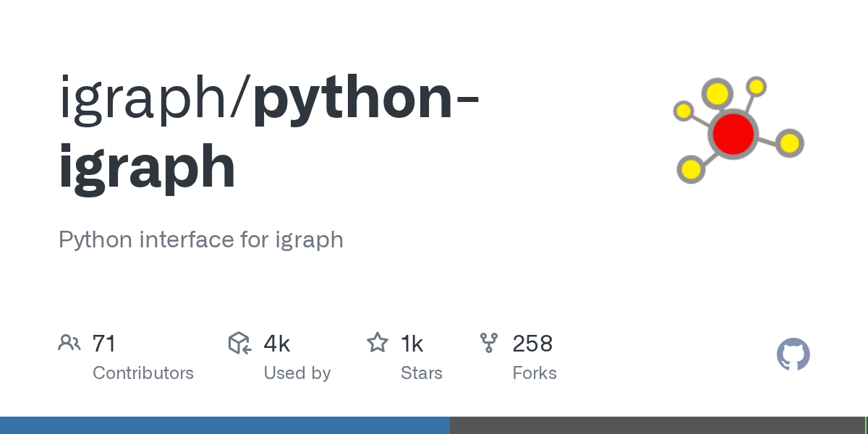This screenshot has width=868, height=434.
Task: Click the Forks branch icon
Action: pyautogui.click(x=489, y=343)
